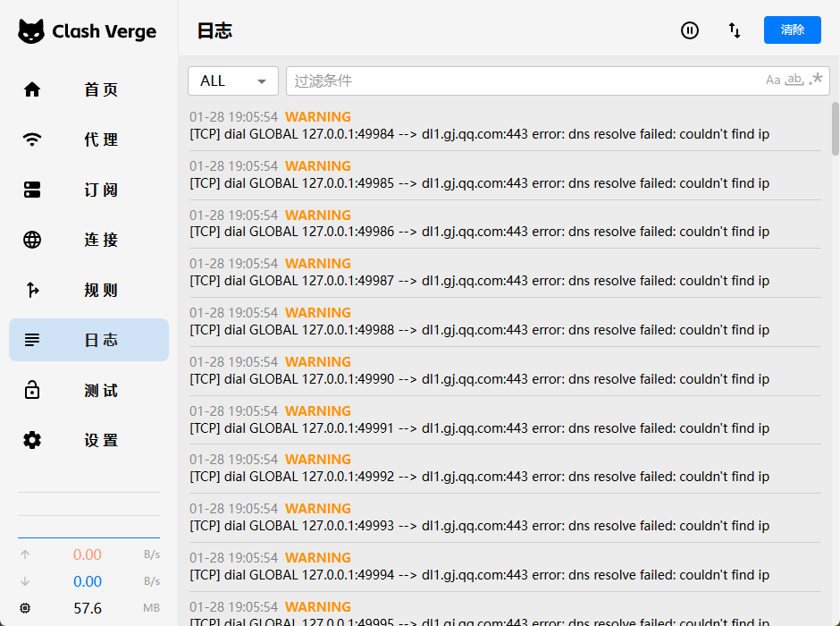The width and height of the screenshot is (840, 626).
Task: Go to the 设置 settings page
Action: tap(101, 440)
